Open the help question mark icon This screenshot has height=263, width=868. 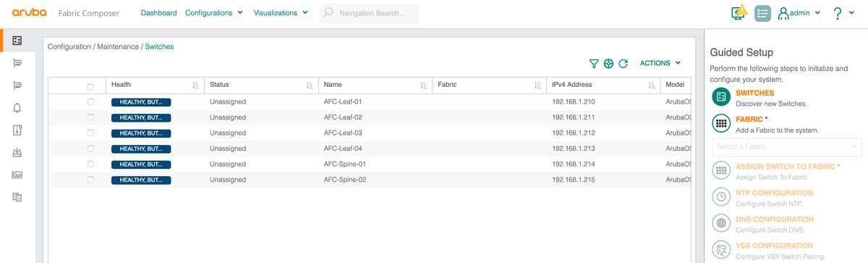[x=837, y=13]
